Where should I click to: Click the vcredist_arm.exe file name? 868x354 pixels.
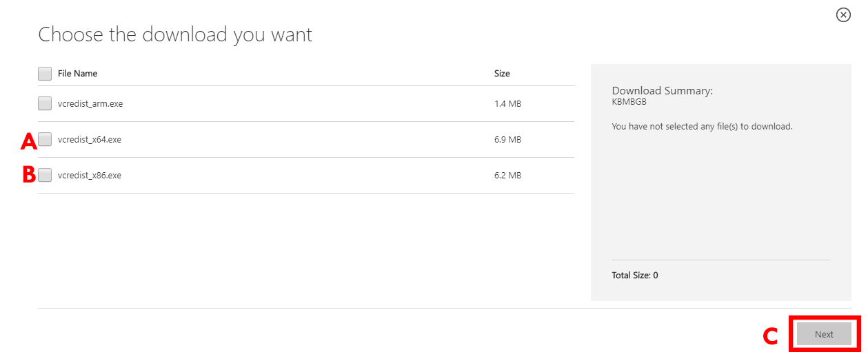90,104
